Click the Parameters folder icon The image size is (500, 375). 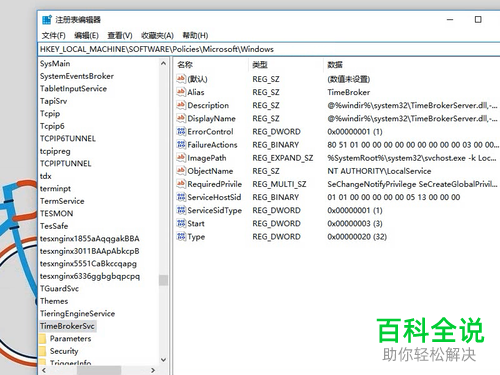[x=43, y=339]
